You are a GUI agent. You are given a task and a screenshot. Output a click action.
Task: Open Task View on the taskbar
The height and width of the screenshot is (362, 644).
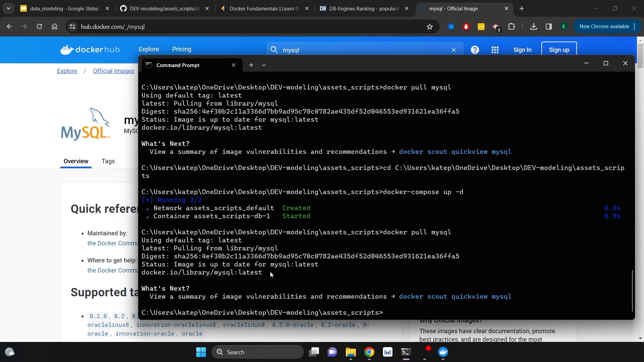coord(314,352)
